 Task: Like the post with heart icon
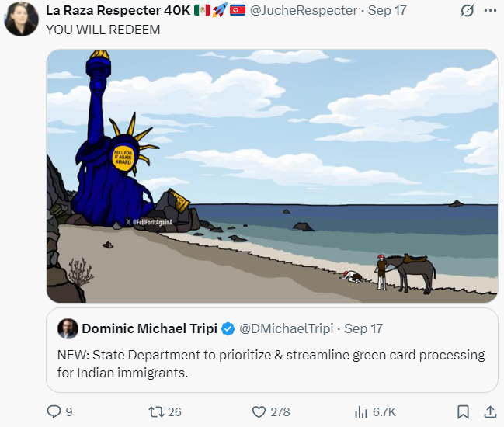[259, 411]
